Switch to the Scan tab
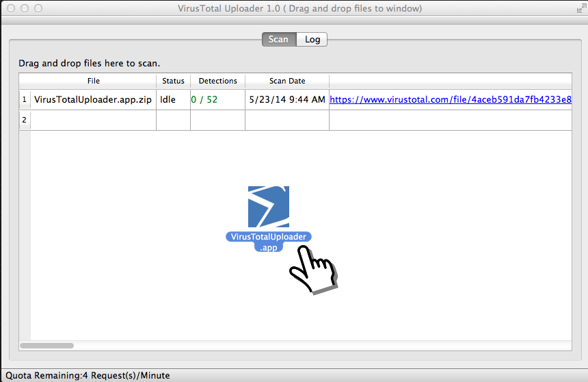 coord(279,40)
